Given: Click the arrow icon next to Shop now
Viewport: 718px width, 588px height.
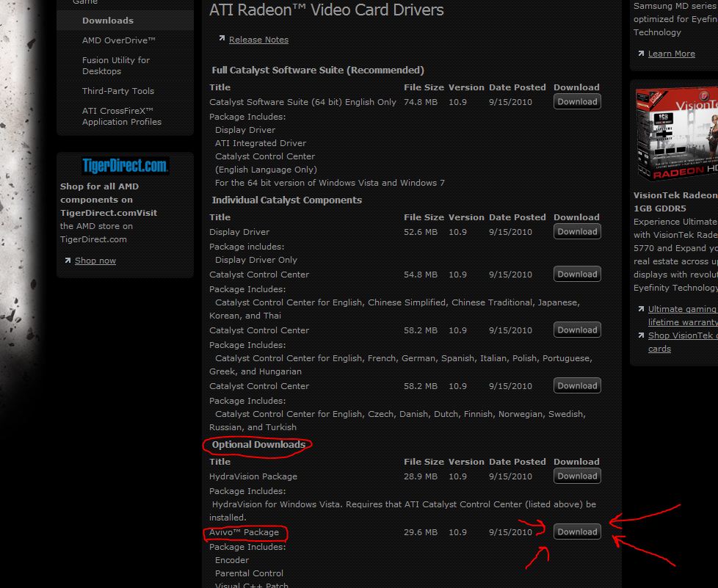Looking at the screenshot, I should [x=68, y=260].
